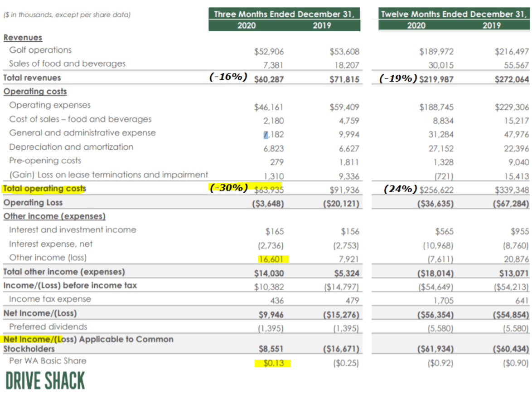
Task: Click the (-16%) revenue annotation
Action: click(228, 77)
